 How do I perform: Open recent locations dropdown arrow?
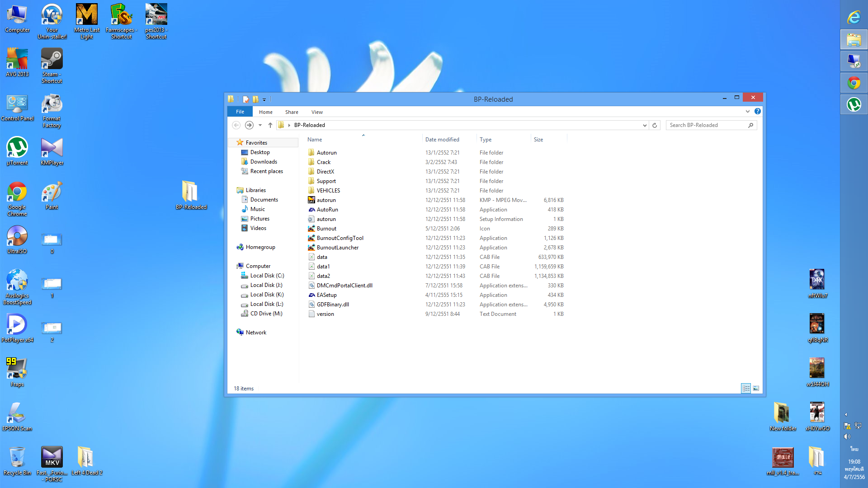click(260, 125)
